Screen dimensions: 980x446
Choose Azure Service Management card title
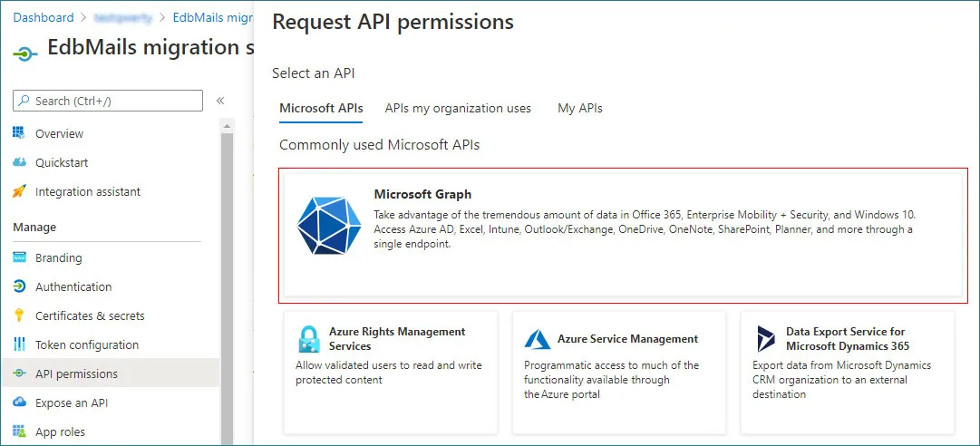(627, 338)
